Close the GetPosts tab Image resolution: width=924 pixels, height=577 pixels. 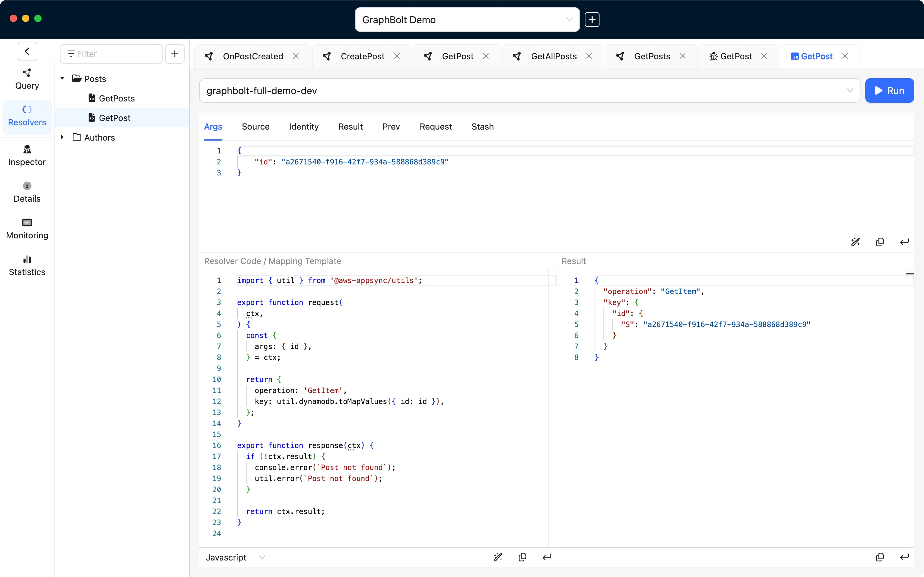coord(683,56)
